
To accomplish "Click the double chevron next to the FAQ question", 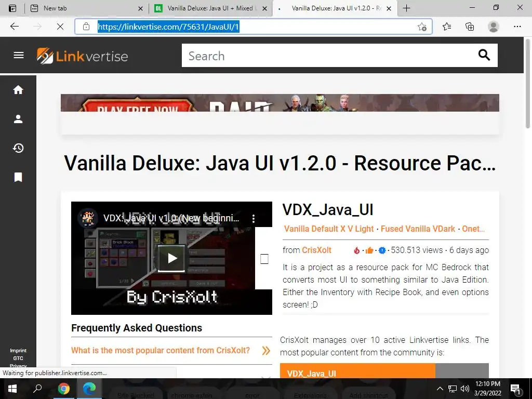I will tap(267, 351).
